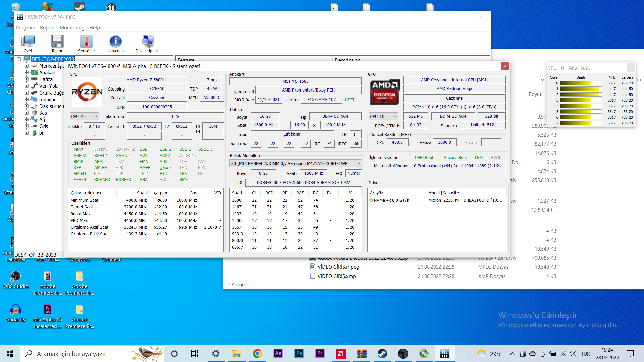This screenshot has height=362, width=644.
Task: Expand the monitör tree node
Action: click(26, 99)
